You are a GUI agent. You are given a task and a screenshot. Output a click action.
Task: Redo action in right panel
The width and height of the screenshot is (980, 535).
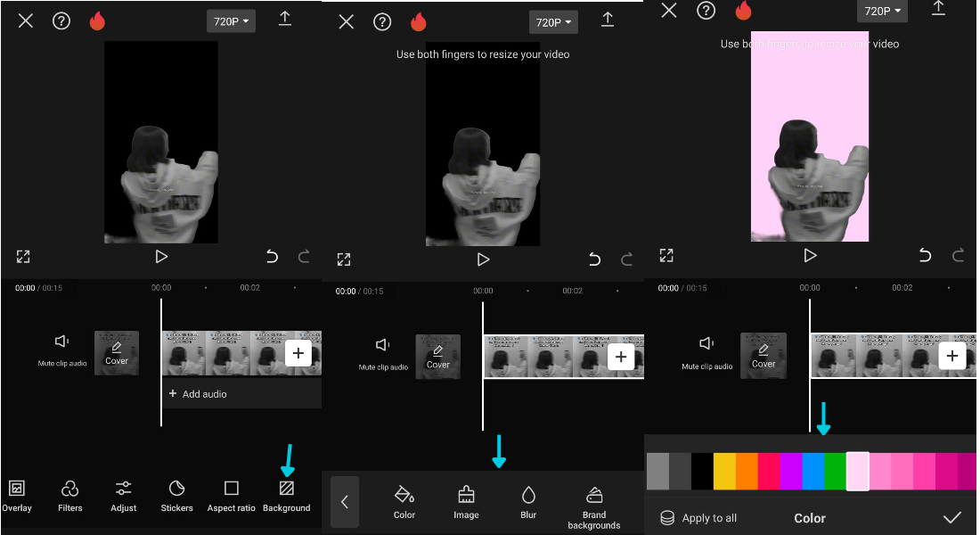click(958, 255)
